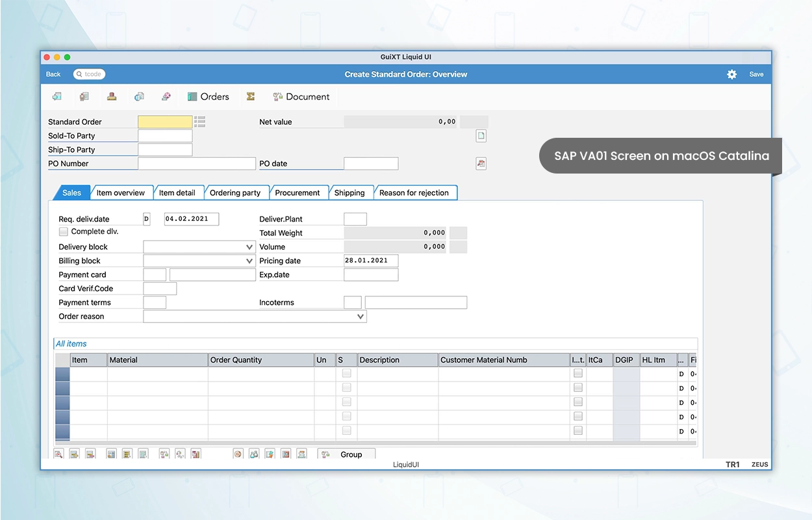Screen dimensions: 812x520
Task: Click the Ship-To Party input field
Action: click(165, 149)
